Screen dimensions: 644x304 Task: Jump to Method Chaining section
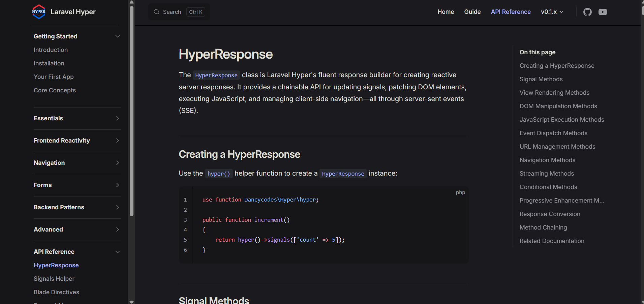click(x=543, y=227)
